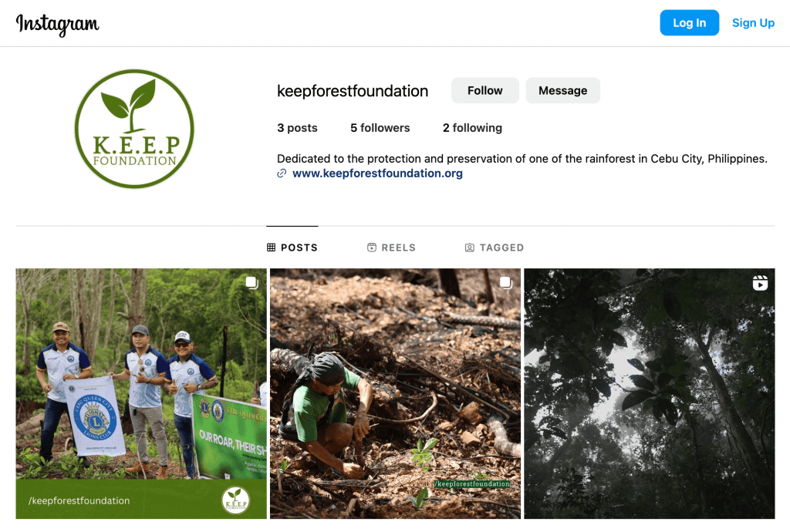This screenshot has width=790, height=532.
Task: Switch to the REELS tab
Action: point(391,247)
